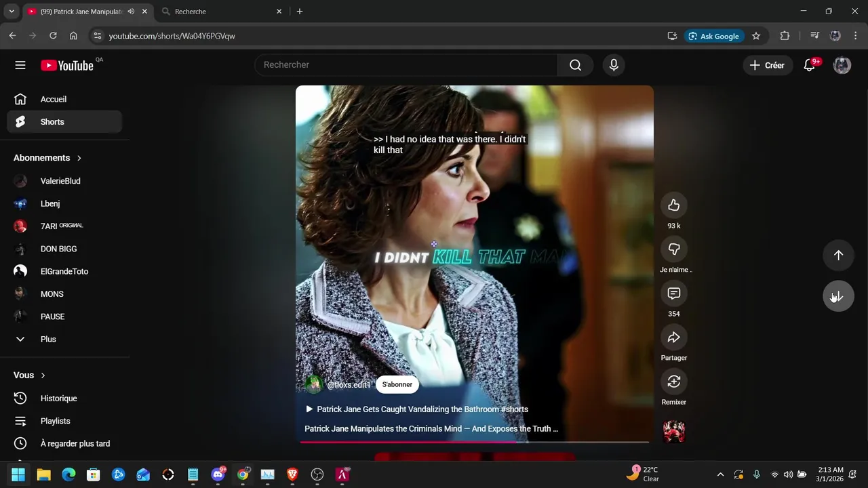This screenshot has height=488, width=868.
Task: Share this Short via Partager
Action: click(x=674, y=338)
